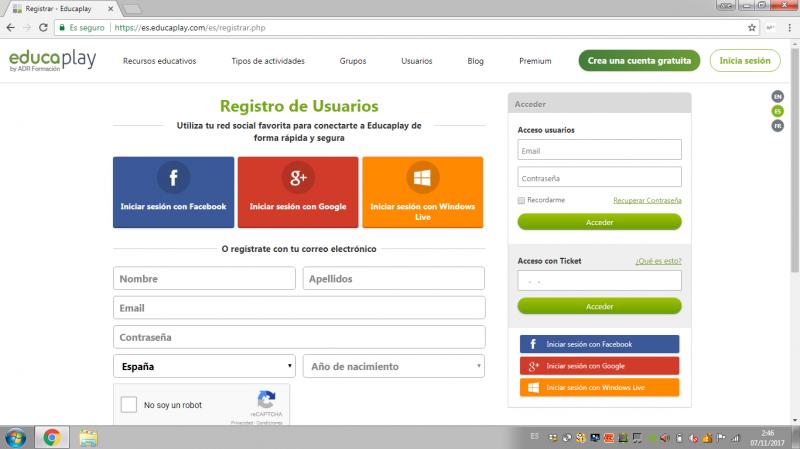This screenshot has width=800, height=449.
Task: Open the España country dropdown
Action: click(204, 366)
